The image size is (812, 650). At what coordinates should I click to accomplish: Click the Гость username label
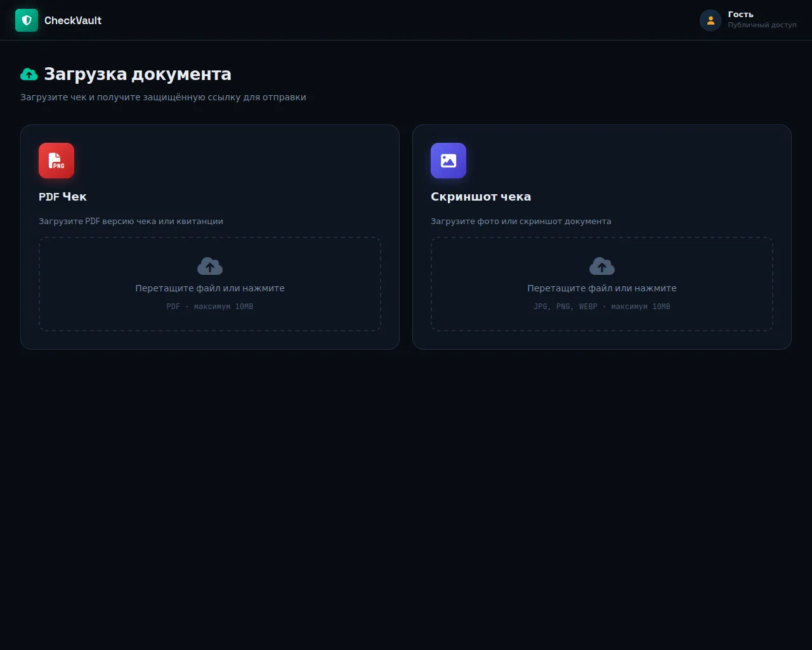(x=740, y=14)
